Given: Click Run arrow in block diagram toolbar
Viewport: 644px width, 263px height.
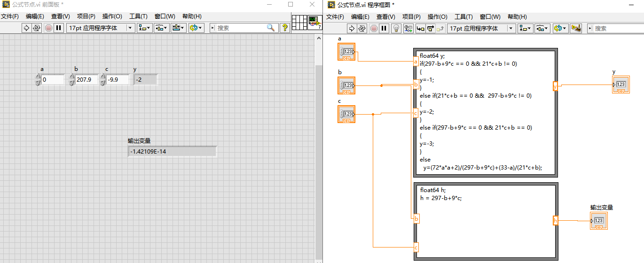Looking at the screenshot, I should 352,29.
